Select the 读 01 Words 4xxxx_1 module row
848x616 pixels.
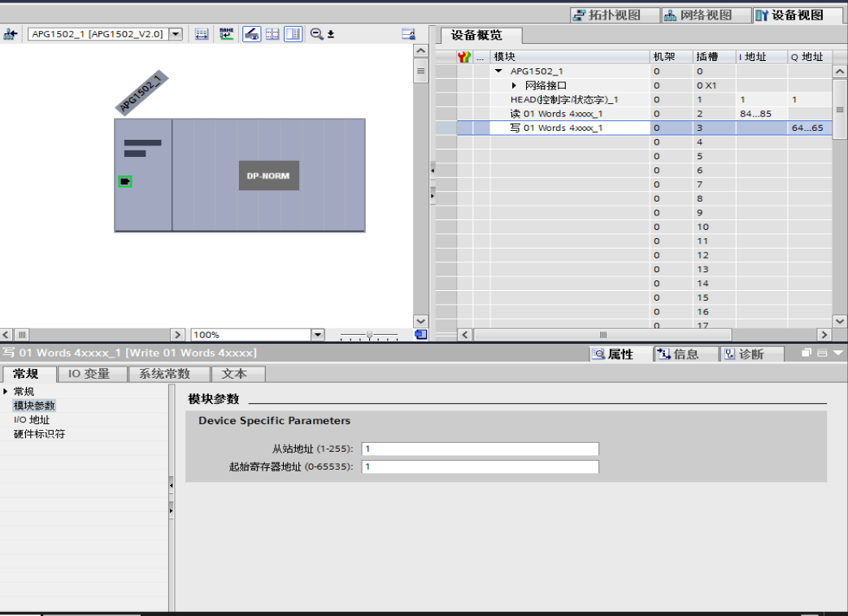[x=556, y=114]
